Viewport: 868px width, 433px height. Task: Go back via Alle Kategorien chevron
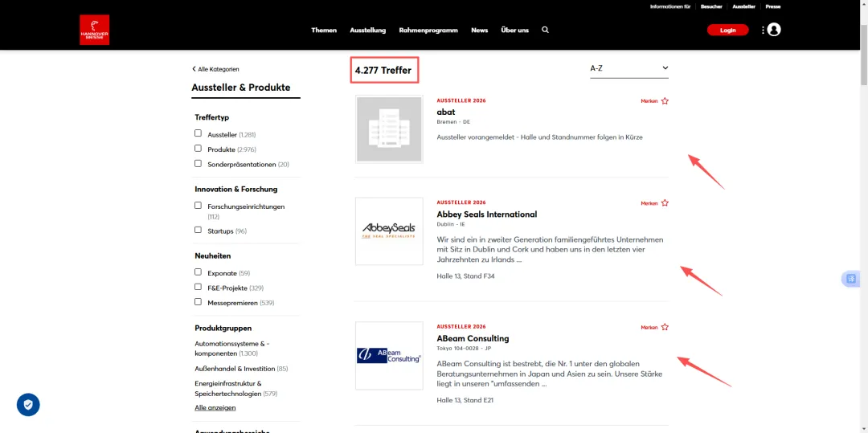point(216,69)
